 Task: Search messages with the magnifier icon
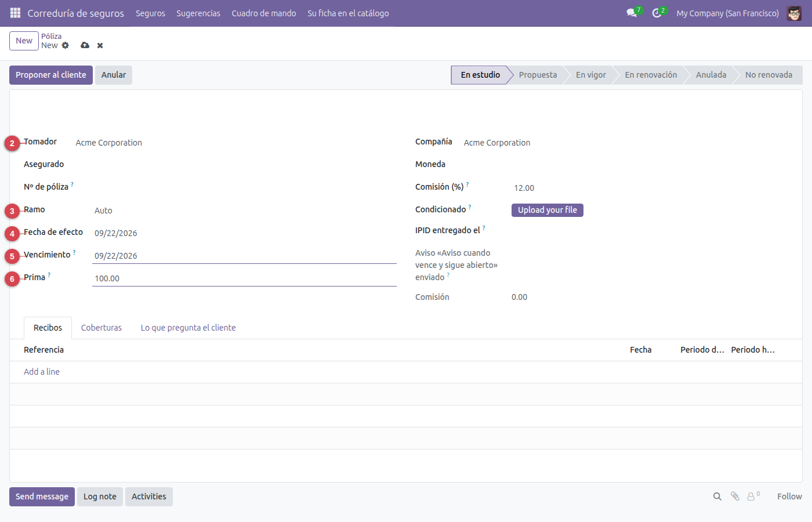tap(717, 496)
